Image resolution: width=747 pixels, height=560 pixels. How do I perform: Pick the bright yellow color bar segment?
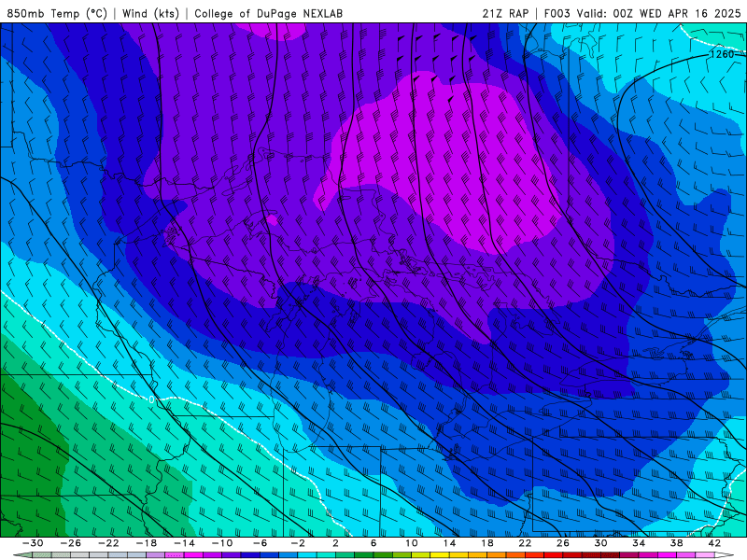pyautogui.click(x=440, y=555)
